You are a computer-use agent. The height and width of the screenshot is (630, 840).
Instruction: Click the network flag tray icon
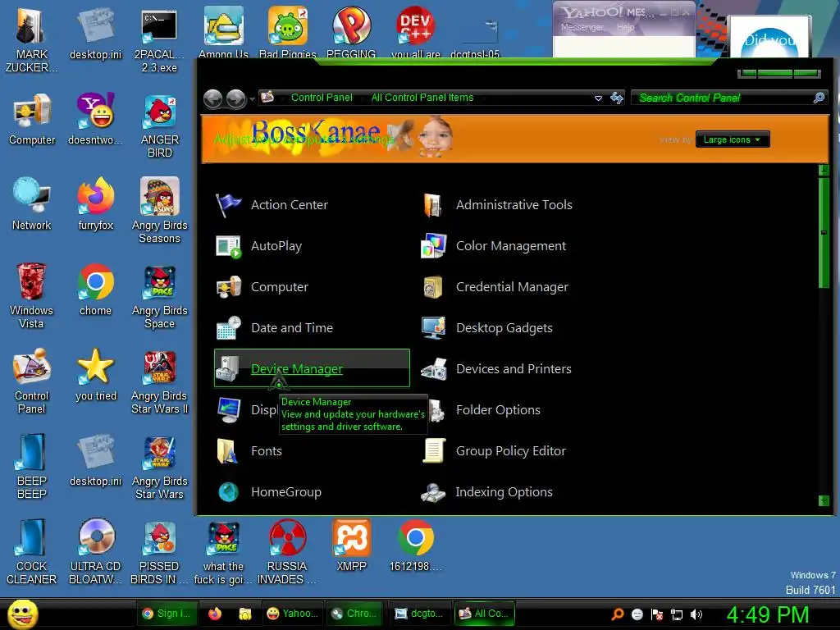(x=657, y=614)
